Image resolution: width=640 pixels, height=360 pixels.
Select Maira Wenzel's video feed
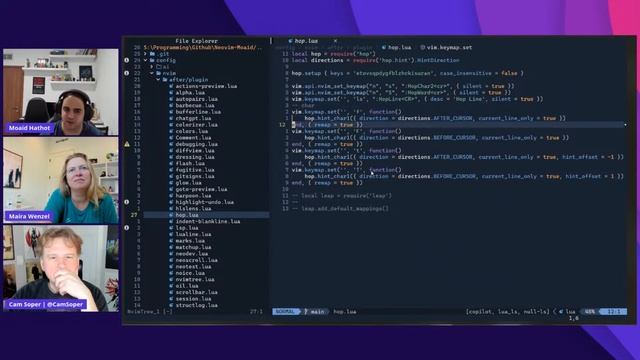61,180
